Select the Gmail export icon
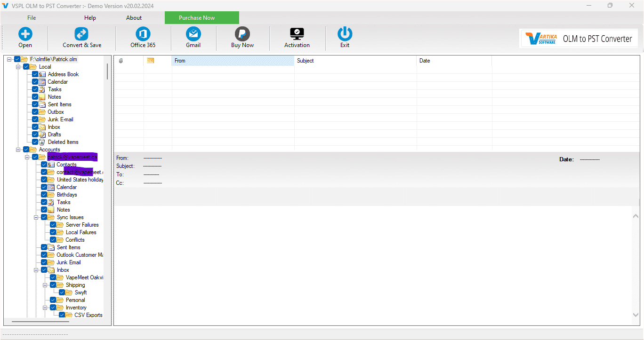The height and width of the screenshot is (340, 644). (193, 34)
